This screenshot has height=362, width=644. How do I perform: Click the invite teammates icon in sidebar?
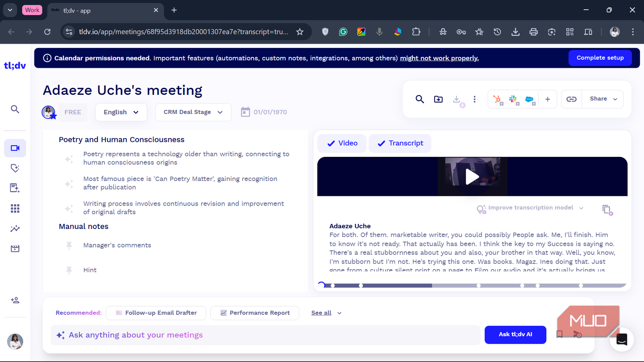coord(15,300)
